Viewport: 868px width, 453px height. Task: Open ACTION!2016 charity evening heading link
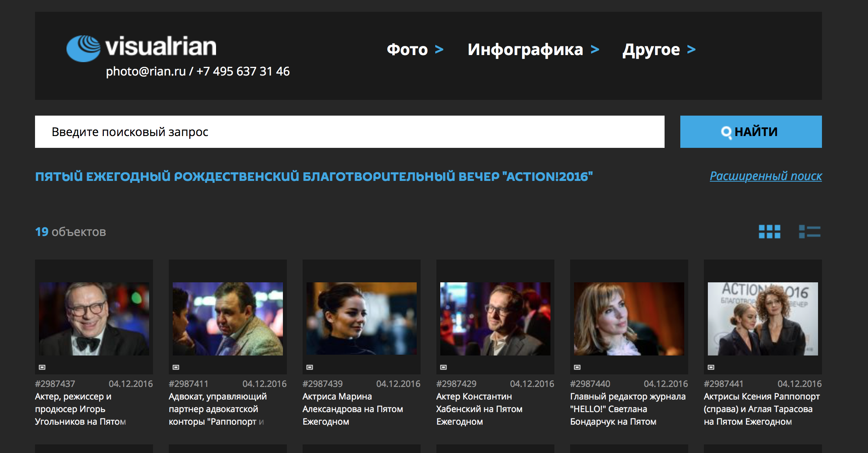314,177
